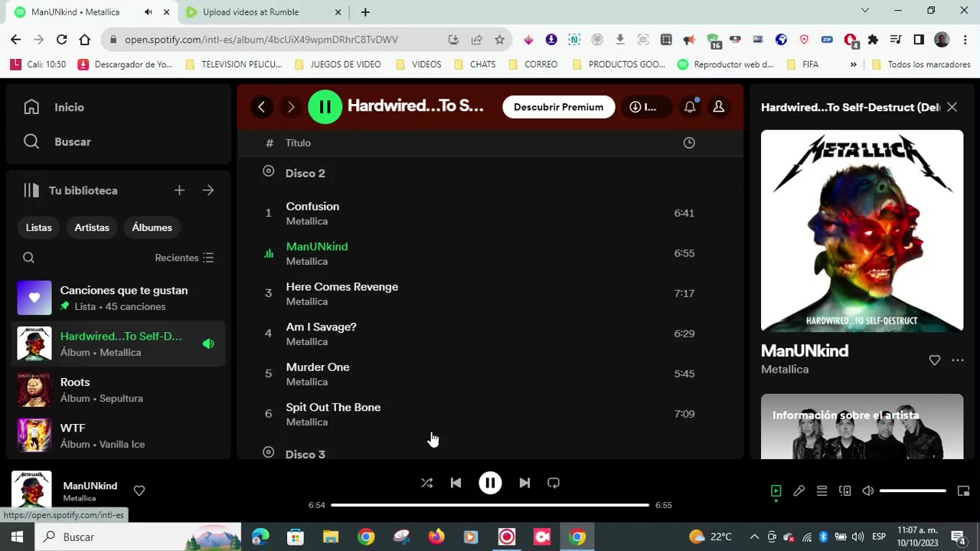Screen dimensions: 980x551
Task: Collapse Tu biblioteca library panel
Action: [70, 191]
